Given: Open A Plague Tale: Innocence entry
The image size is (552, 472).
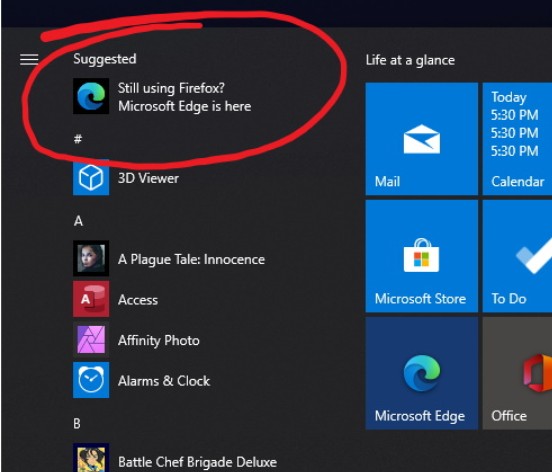Looking at the screenshot, I should pos(191,259).
